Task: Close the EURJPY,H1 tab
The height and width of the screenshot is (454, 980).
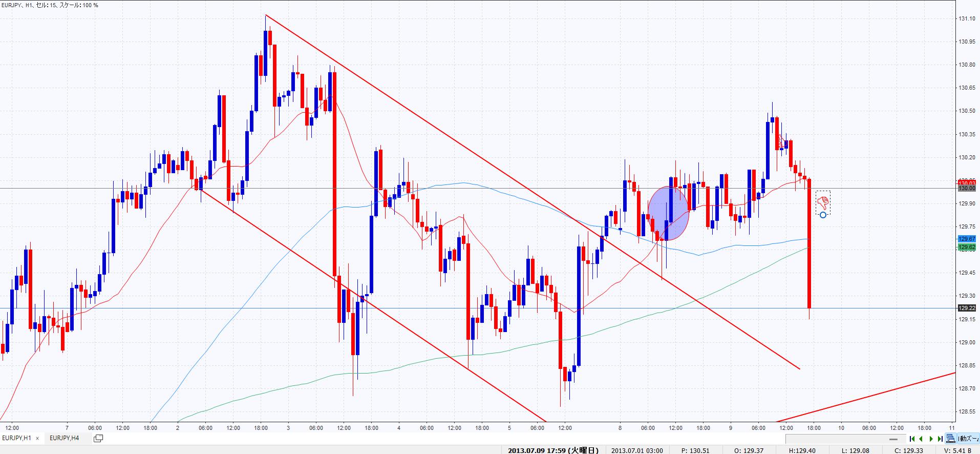Action: (37, 439)
